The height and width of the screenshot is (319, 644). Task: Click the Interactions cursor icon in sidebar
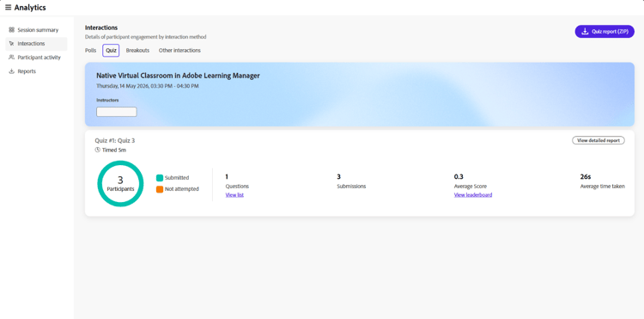pyautogui.click(x=11, y=44)
